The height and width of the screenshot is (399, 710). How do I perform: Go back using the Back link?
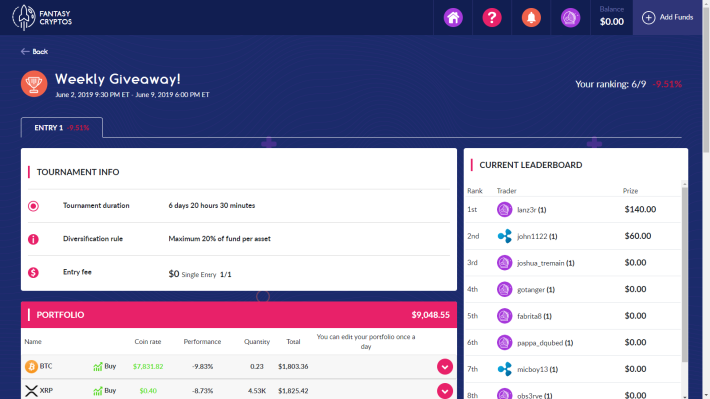[34, 52]
